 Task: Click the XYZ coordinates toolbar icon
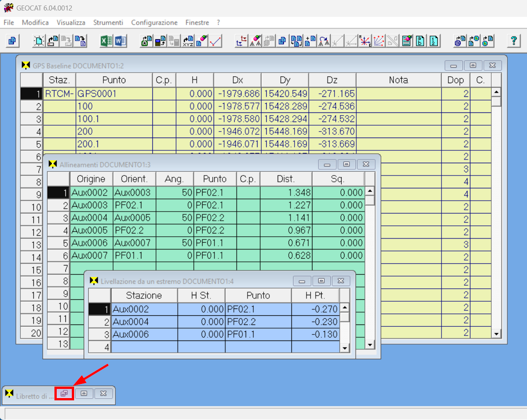tap(188, 41)
